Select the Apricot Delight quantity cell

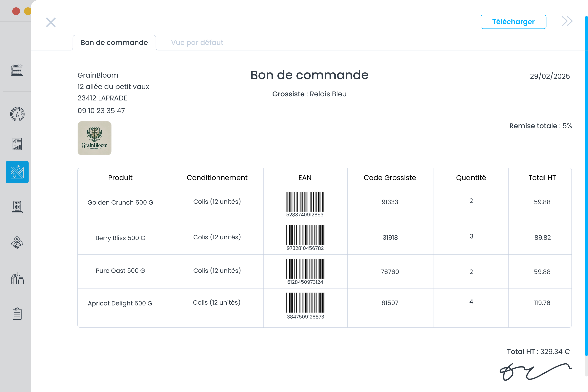click(x=471, y=302)
